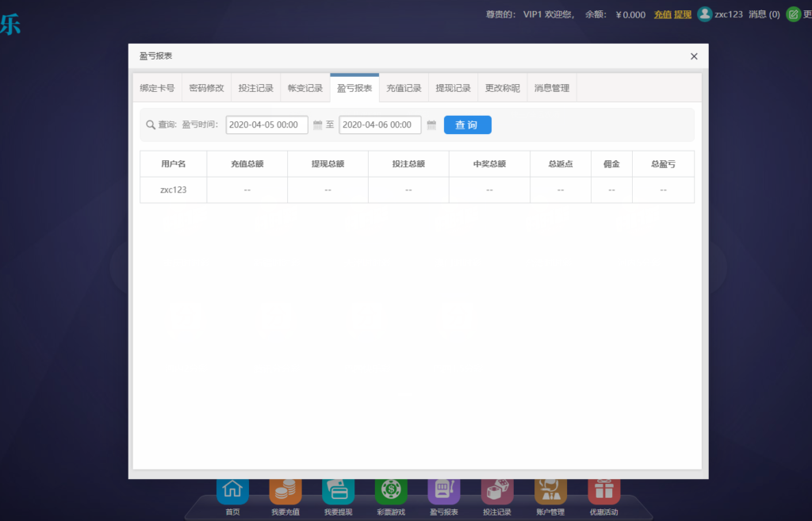Click the start date field 2020-04-05 00:00

point(266,125)
